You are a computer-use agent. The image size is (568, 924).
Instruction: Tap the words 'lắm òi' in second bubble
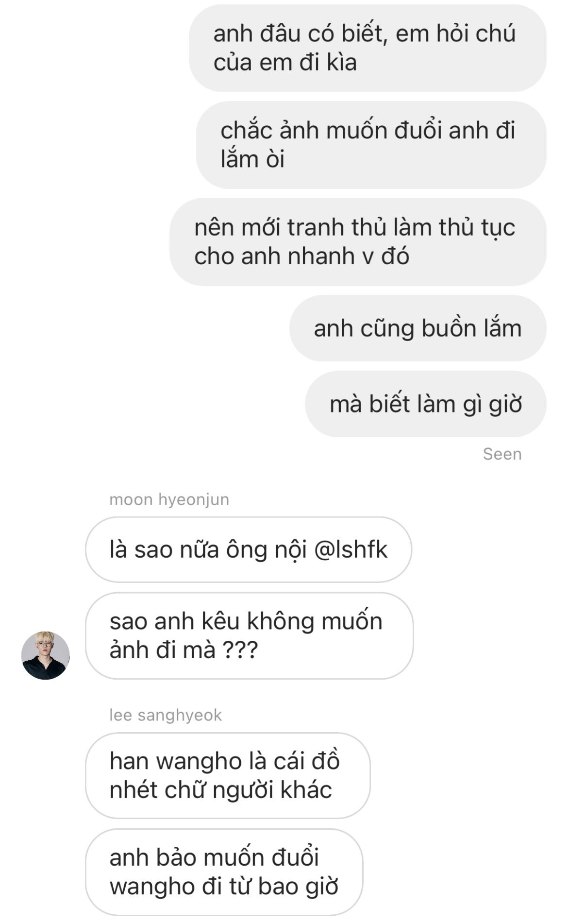[x=252, y=159]
